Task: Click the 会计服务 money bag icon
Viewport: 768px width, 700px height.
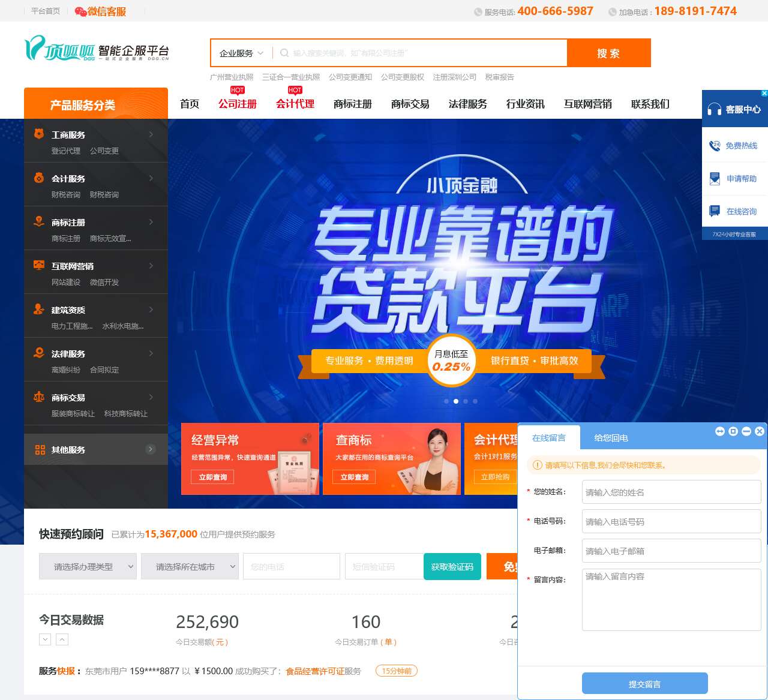Action: pos(39,178)
